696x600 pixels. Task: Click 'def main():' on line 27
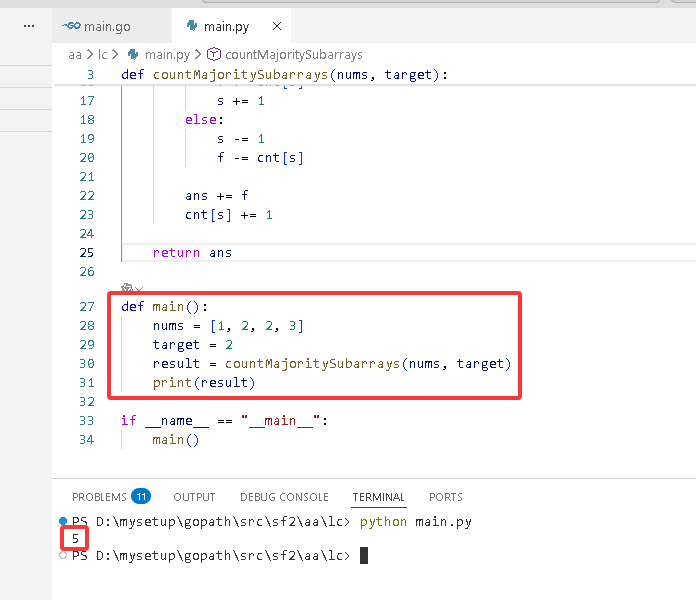tap(164, 307)
